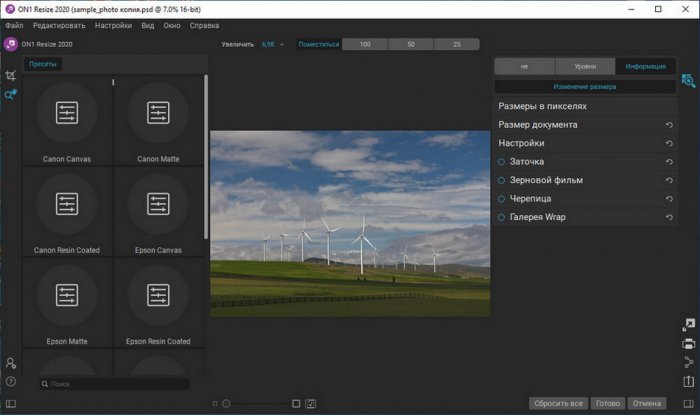Expand the Черепица section

tap(585, 199)
